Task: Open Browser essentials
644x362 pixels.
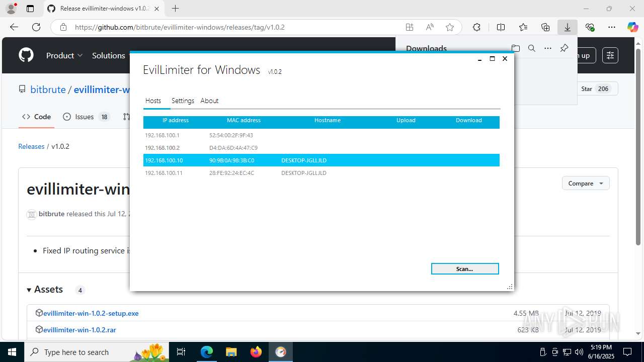Action: (590, 27)
